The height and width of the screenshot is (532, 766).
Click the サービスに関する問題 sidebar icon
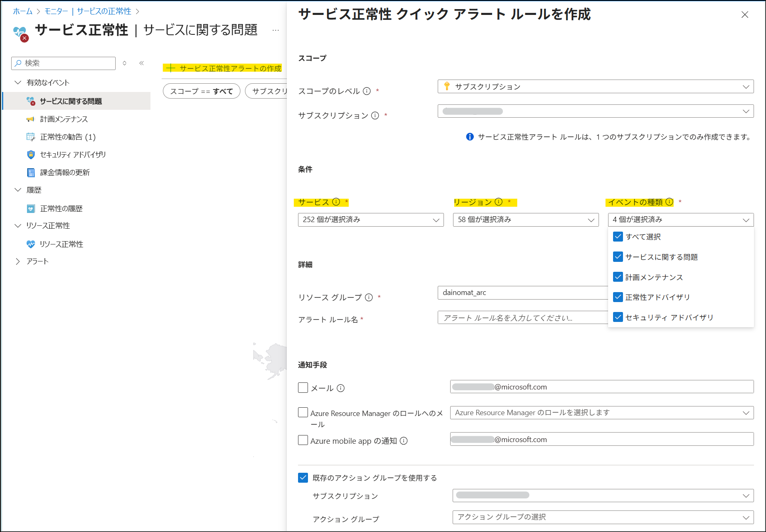click(31, 101)
